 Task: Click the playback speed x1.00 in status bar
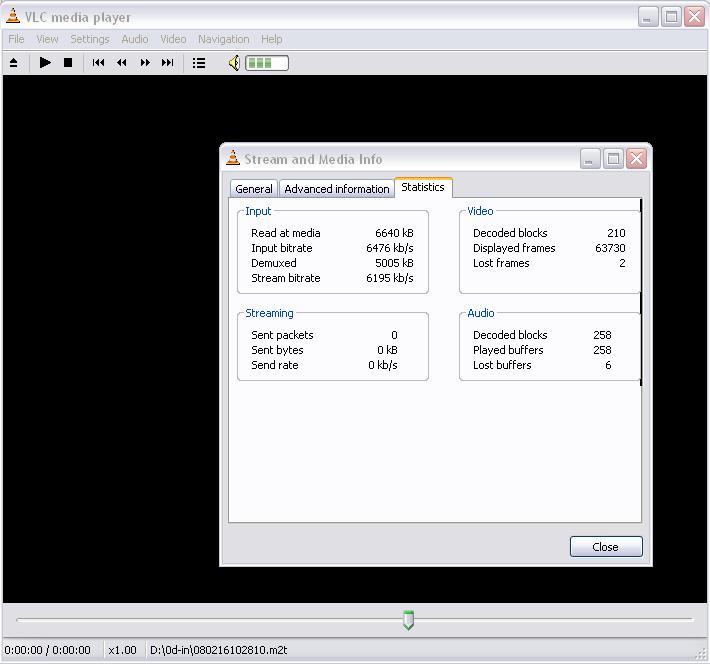[x=122, y=650]
